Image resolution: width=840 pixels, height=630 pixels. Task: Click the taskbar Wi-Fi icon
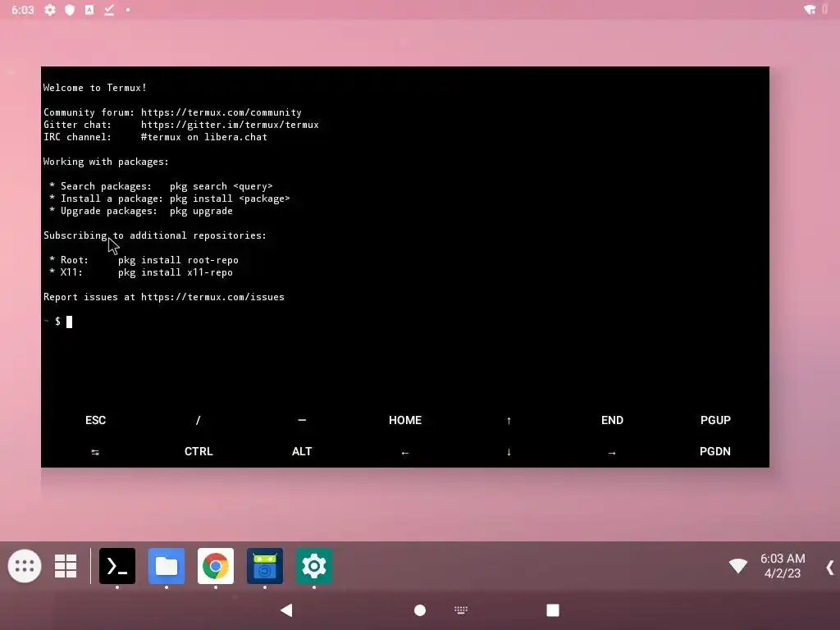(738, 566)
